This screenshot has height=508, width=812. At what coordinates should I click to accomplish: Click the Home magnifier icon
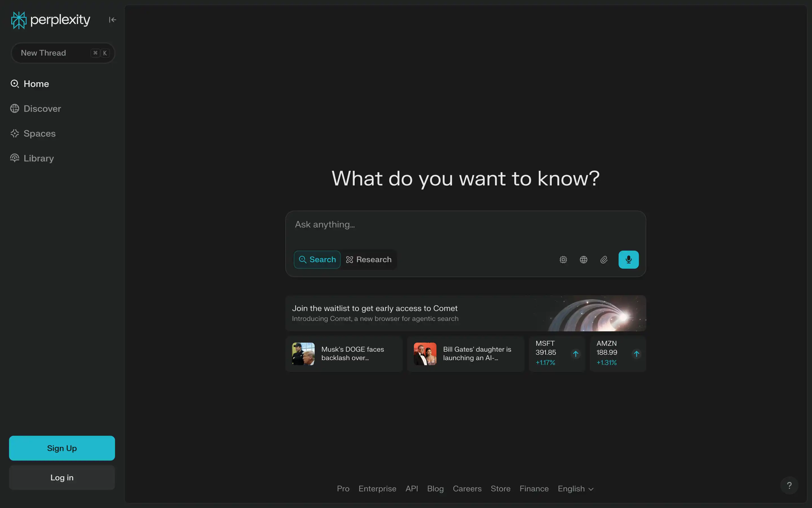pyautogui.click(x=15, y=84)
